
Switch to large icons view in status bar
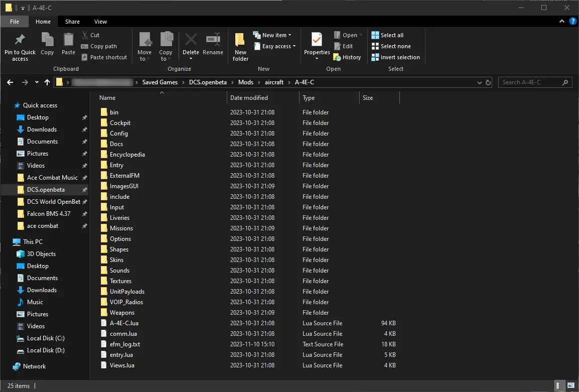[571, 385]
